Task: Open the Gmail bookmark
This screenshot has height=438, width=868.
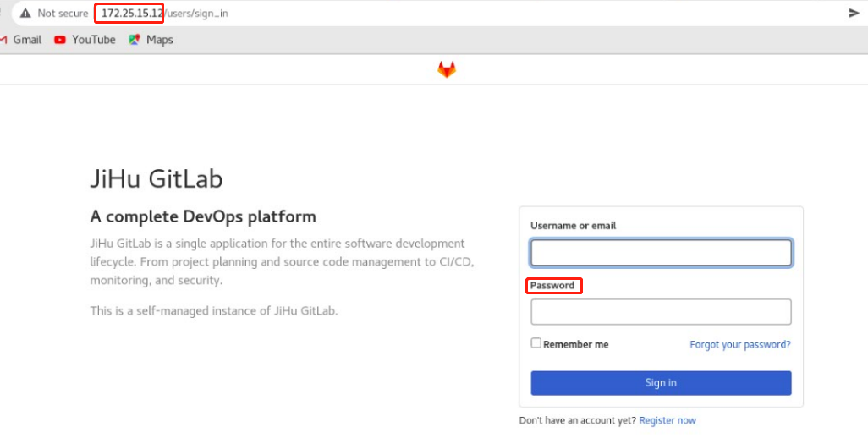Action: (x=20, y=40)
